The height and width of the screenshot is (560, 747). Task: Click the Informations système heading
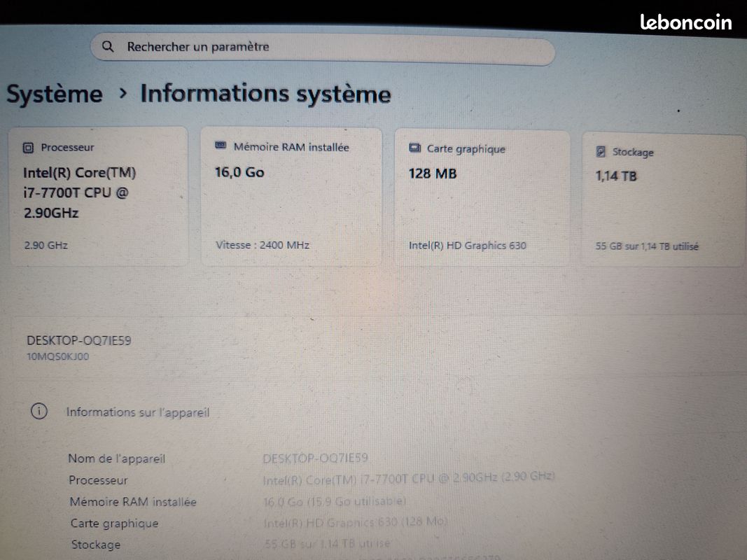(265, 93)
